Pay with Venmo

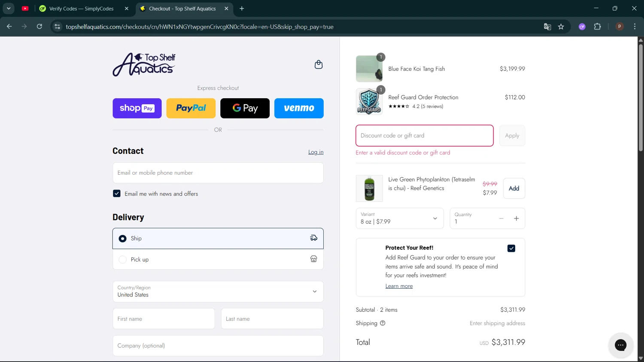[x=299, y=108]
